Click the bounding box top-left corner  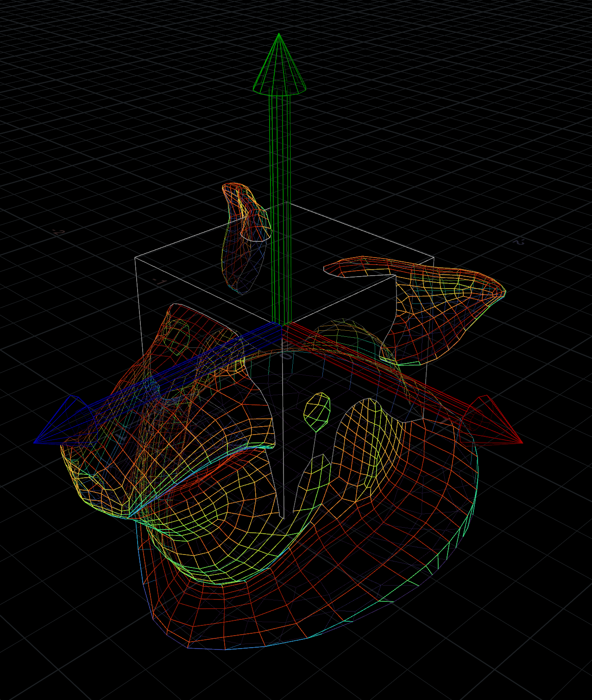tap(135, 257)
